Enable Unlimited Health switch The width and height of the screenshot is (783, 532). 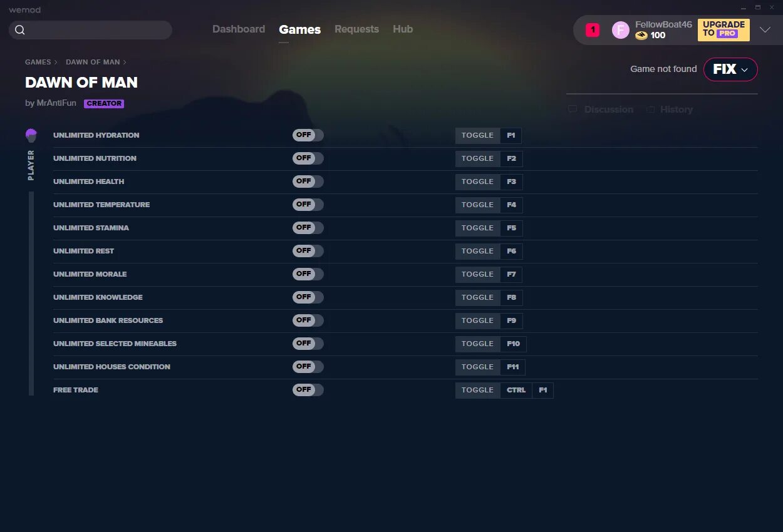click(308, 182)
